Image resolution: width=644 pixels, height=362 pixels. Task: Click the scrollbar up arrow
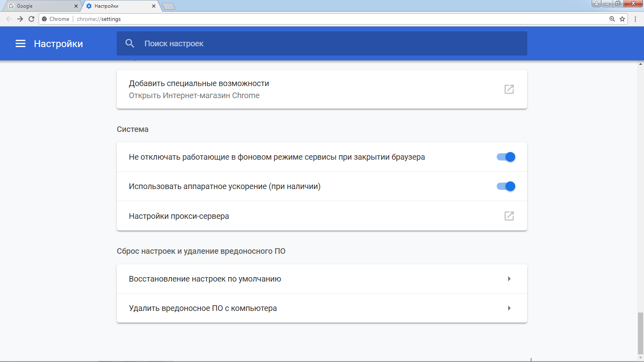tap(640, 64)
